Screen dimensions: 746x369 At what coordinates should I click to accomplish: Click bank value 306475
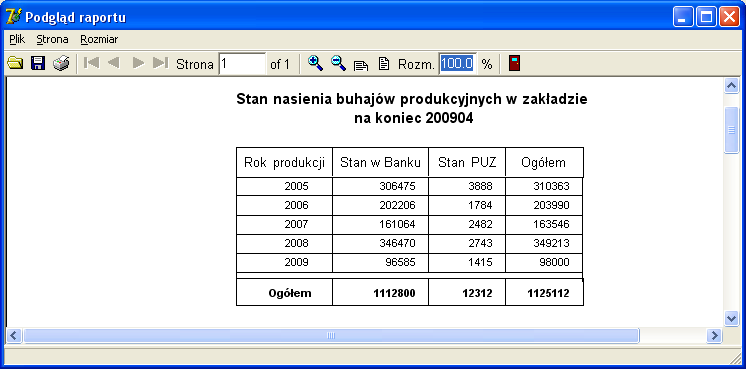(397, 186)
